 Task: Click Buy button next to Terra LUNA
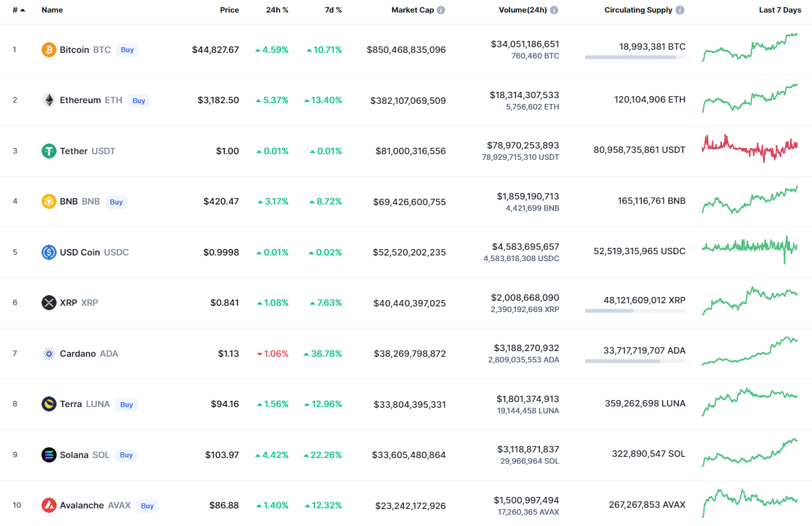point(126,405)
